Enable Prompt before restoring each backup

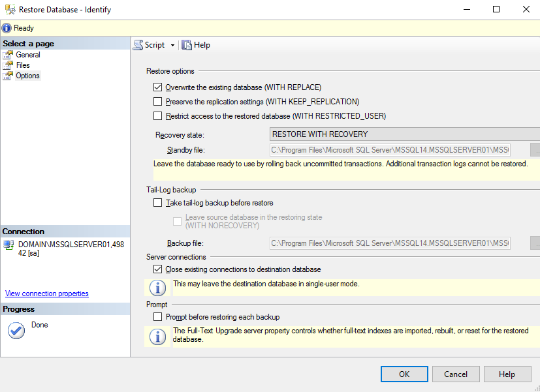click(158, 317)
